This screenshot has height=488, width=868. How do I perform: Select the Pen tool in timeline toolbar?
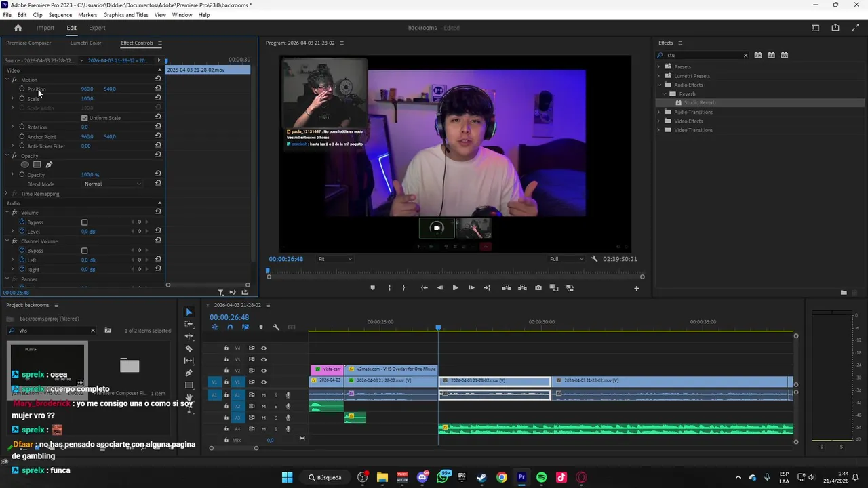pos(189,373)
